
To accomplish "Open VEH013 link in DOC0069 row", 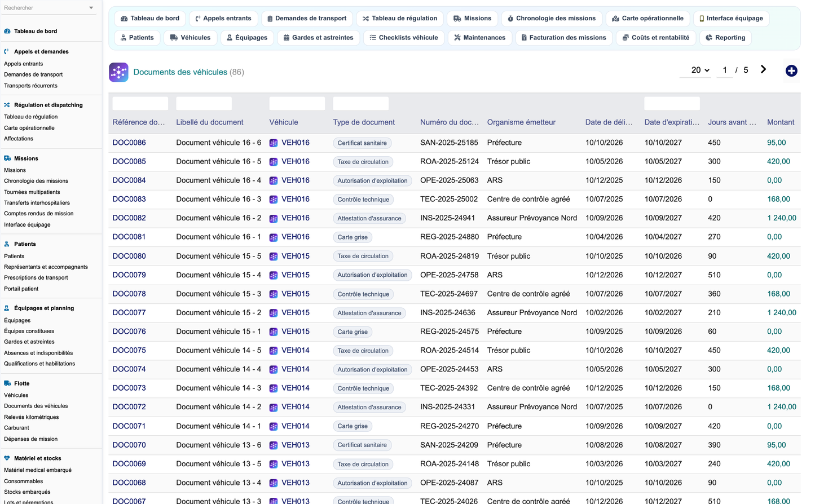I will (x=296, y=464).
